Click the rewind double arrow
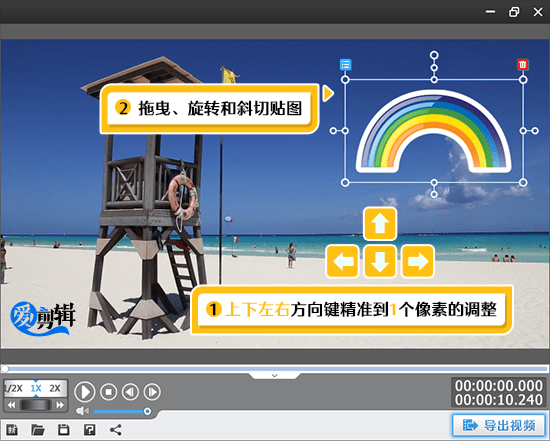Viewport: 550px width, 441px height. (x=12, y=405)
